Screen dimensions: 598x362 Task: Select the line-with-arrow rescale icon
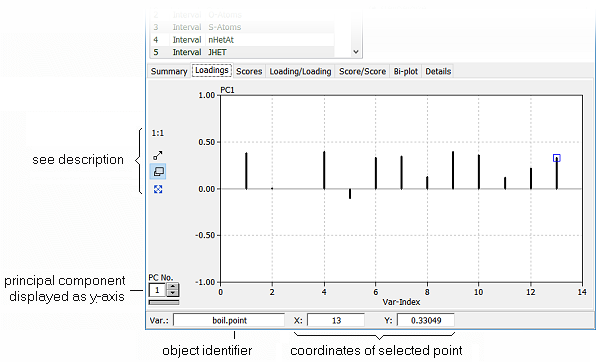(158, 155)
